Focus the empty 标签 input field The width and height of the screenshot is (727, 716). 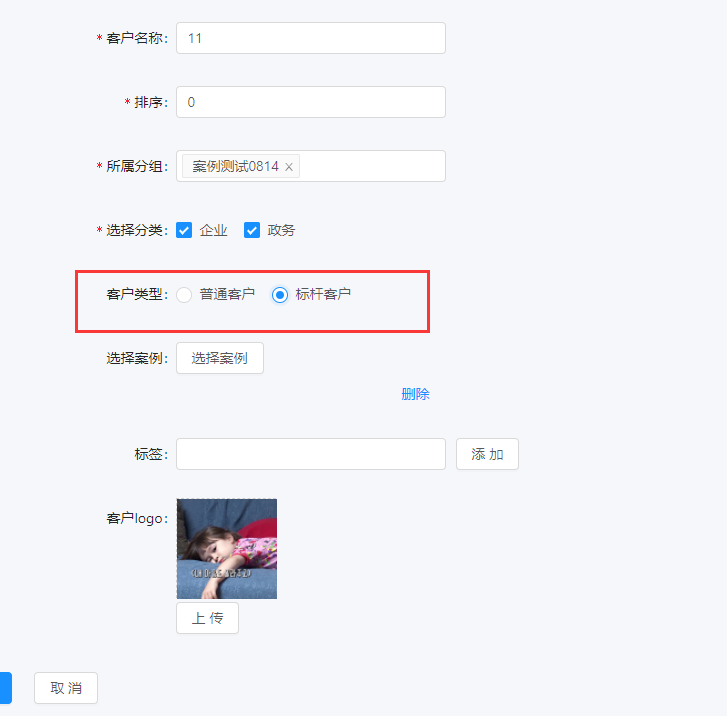pos(311,454)
